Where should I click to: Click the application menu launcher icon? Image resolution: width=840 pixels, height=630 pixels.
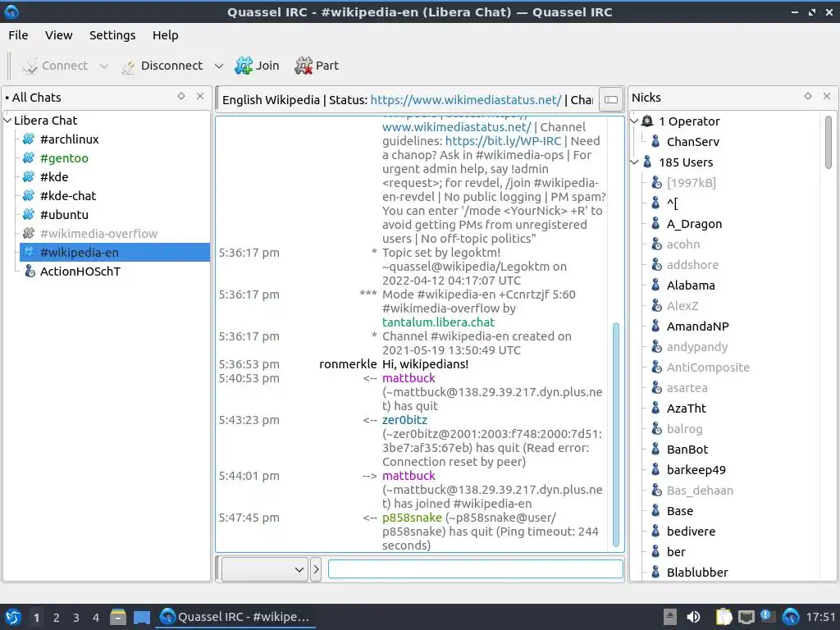click(12, 617)
